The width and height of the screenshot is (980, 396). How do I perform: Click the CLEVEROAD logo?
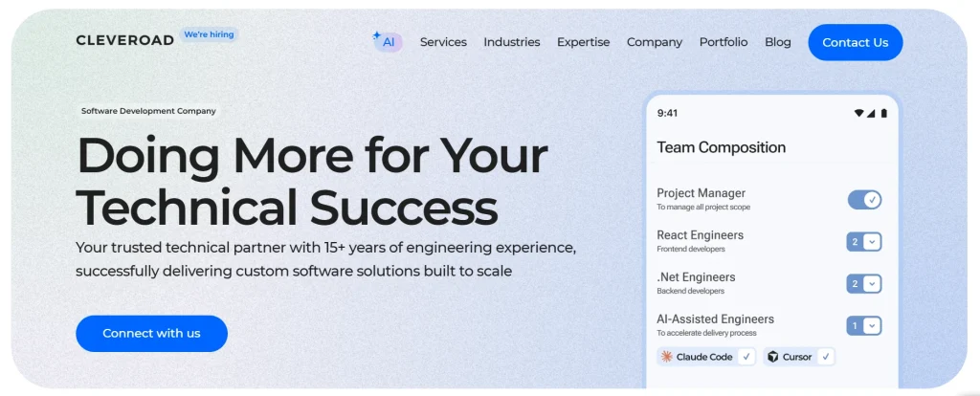click(125, 40)
